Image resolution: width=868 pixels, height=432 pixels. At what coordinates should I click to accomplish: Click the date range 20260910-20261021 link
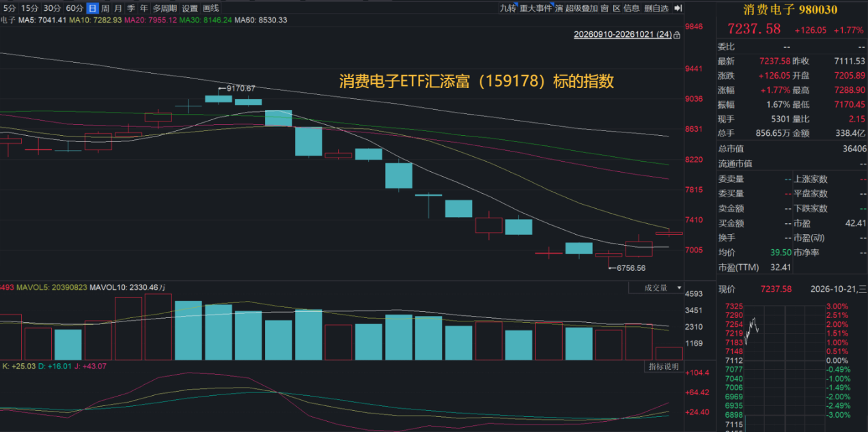pyautogui.click(x=622, y=34)
